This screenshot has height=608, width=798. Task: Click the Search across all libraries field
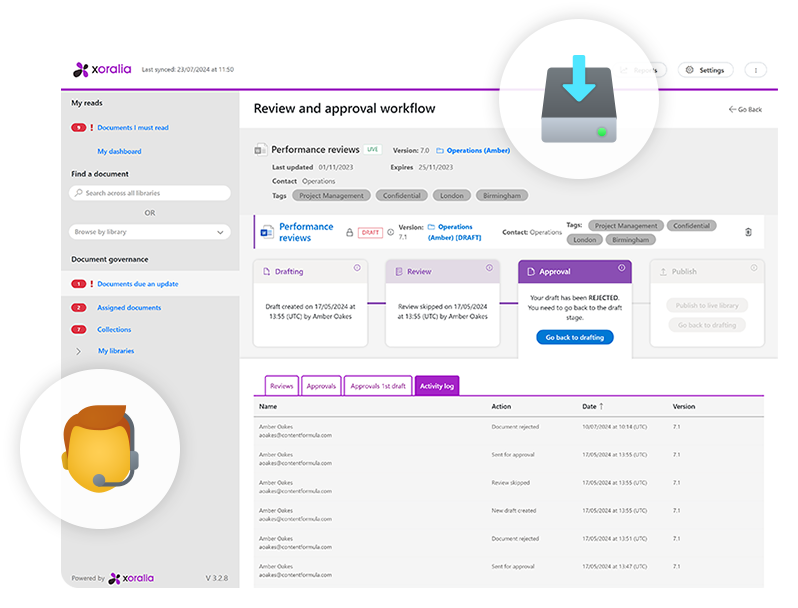tap(150, 193)
